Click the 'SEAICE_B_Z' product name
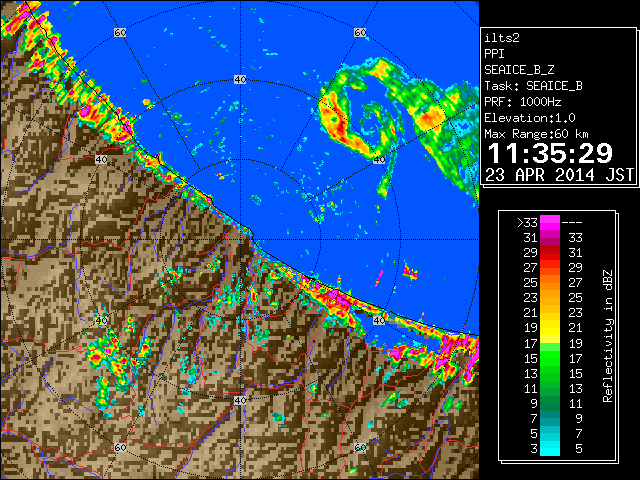Screen dimensions: 640x480 (519, 70)
